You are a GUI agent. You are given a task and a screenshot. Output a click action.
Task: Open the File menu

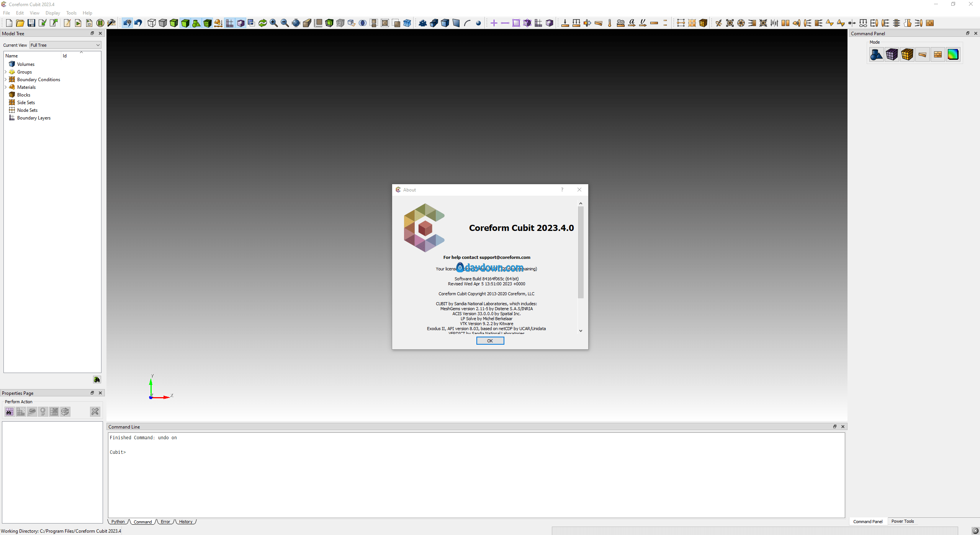7,13
